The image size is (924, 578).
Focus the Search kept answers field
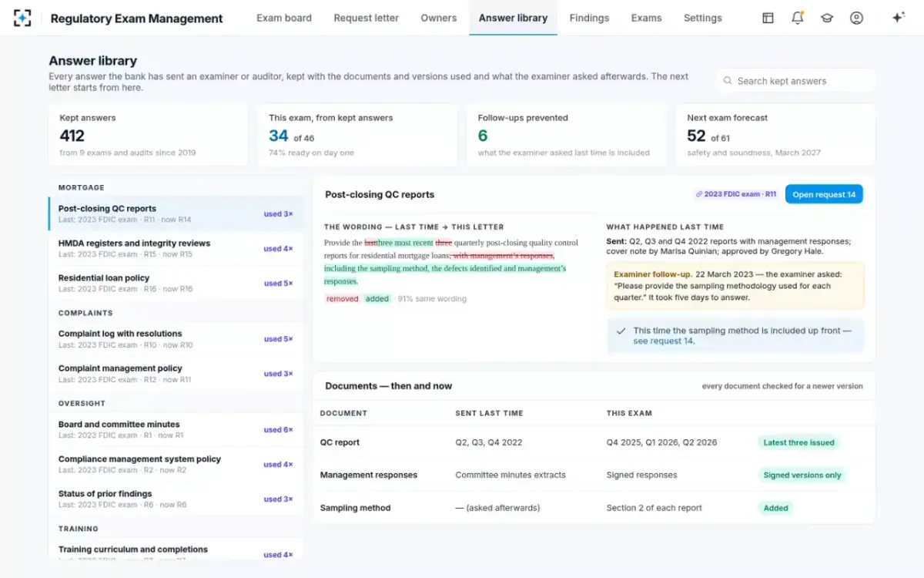[x=795, y=81]
